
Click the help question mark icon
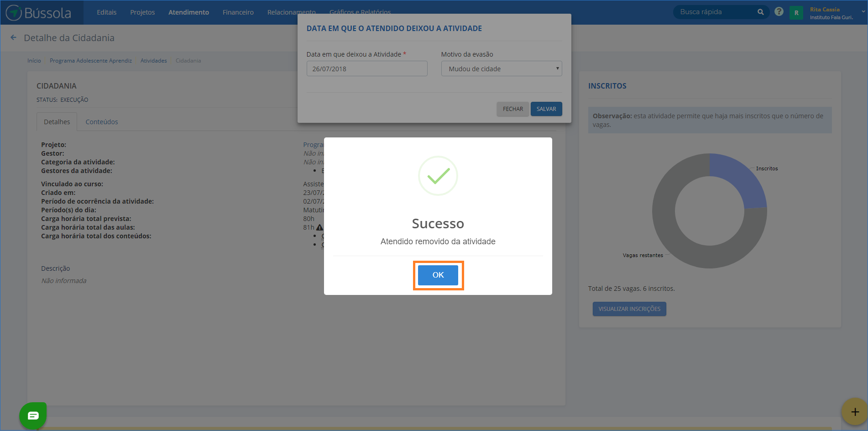pos(779,12)
